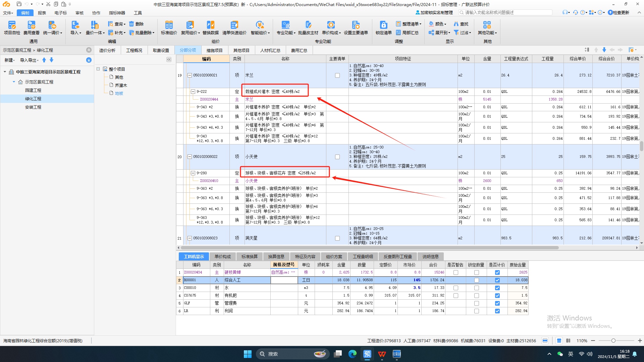Viewport: 644px width, 362px height.
Task: Click the Windows taskbar search box
Action: (x=292, y=354)
